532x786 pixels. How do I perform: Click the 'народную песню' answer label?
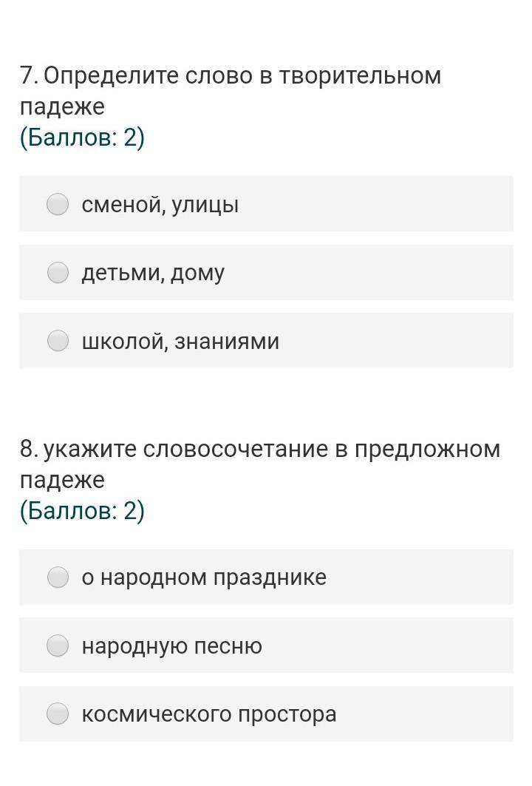[171, 647]
